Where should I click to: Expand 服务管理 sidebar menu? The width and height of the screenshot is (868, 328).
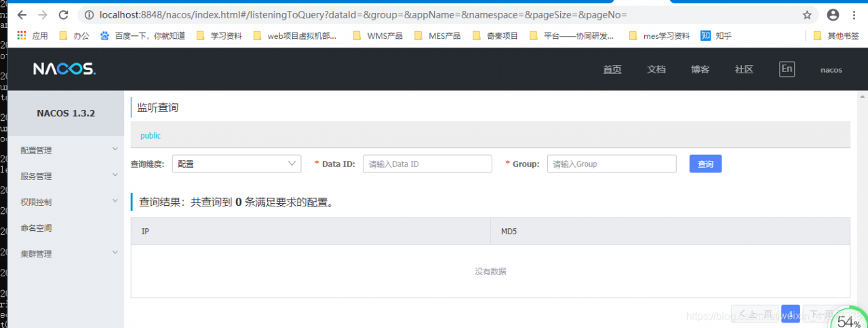click(x=66, y=176)
